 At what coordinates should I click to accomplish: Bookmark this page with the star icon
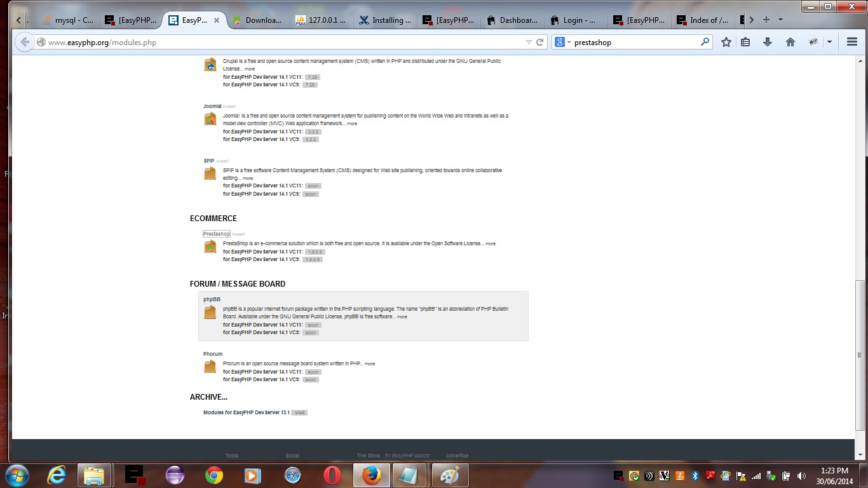pos(726,42)
